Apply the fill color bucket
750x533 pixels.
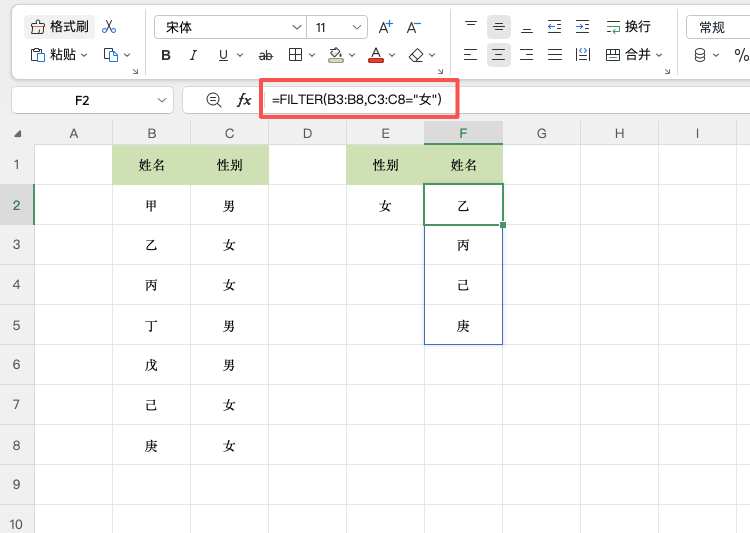pyautogui.click(x=336, y=55)
